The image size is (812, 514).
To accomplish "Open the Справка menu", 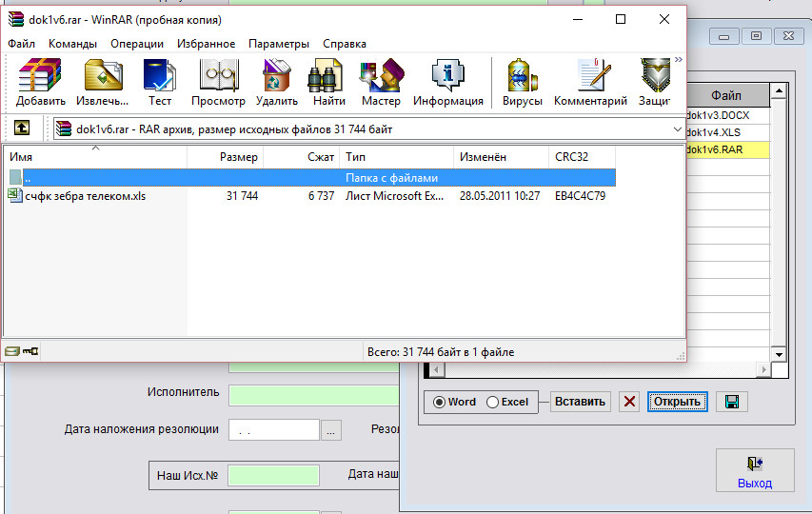I will click(345, 44).
